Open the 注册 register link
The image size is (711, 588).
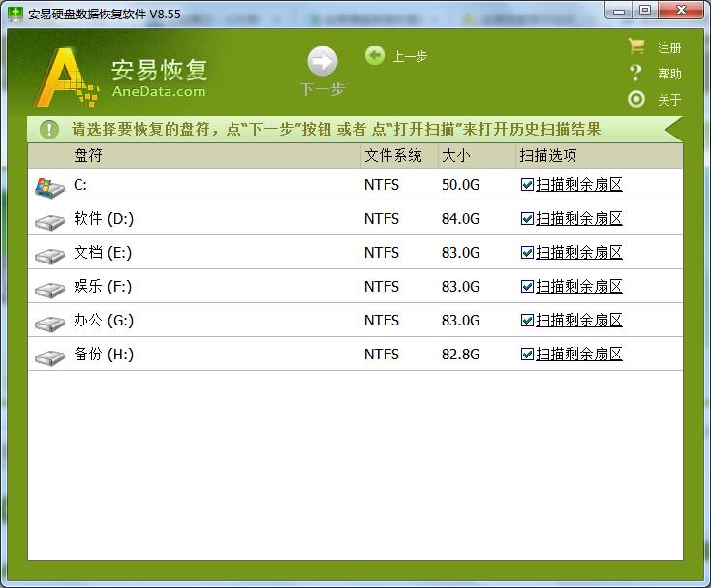coord(669,47)
